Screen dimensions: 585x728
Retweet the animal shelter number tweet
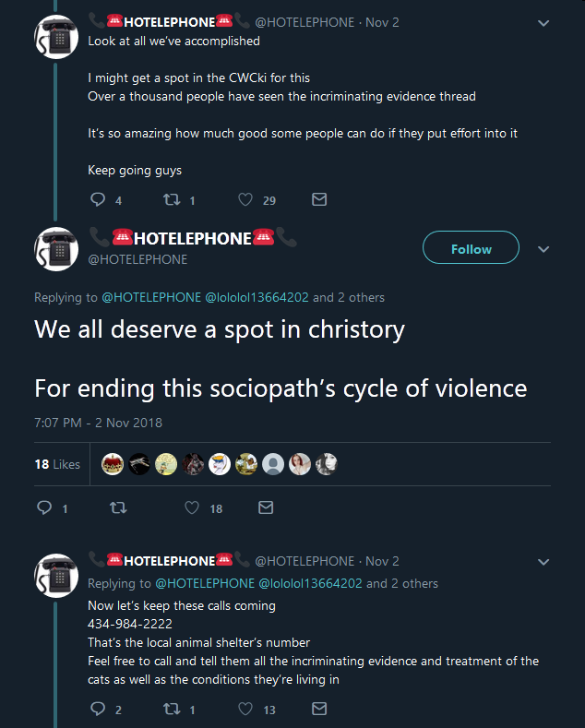[x=172, y=709]
